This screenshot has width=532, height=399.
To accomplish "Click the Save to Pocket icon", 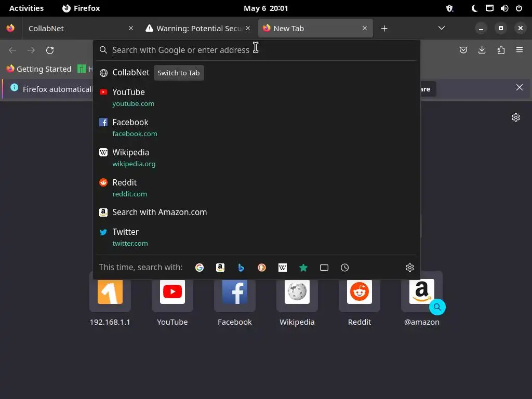I will pos(463,50).
